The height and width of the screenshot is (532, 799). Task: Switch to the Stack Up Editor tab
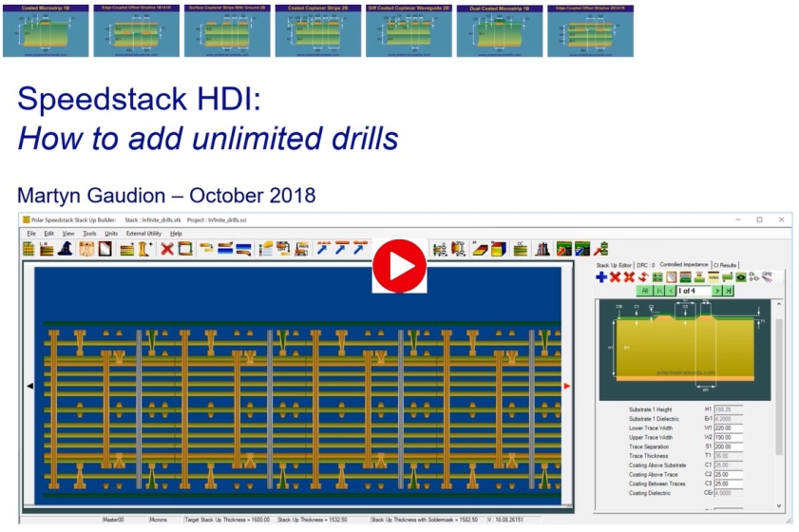click(614, 265)
